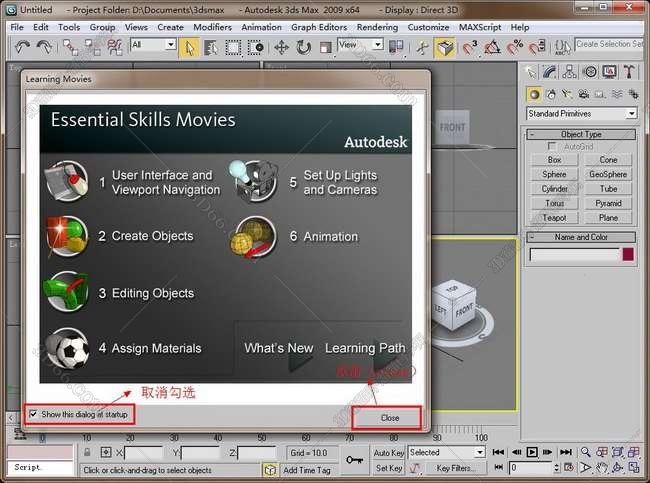Click the red object color swatch
The height and width of the screenshot is (483, 650).
628,254
